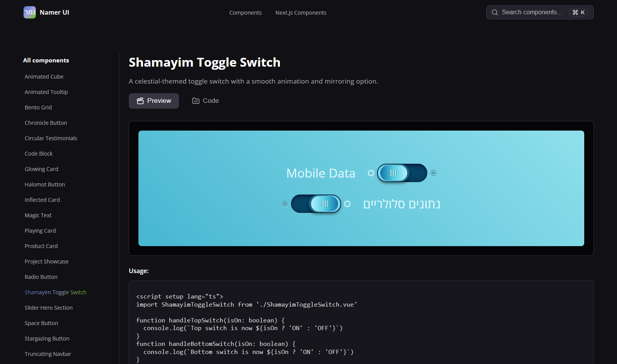The height and width of the screenshot is (364, 617).
Task: Open Next.js Components in the top navigation
Action: pyautogui.click(x=301, y=12)
